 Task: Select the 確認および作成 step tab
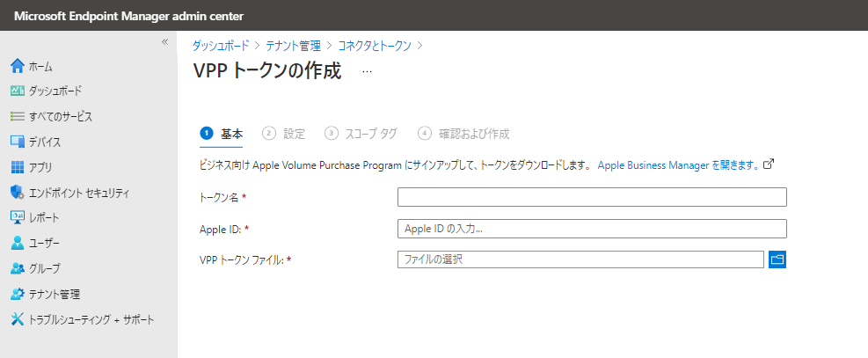(463, 134)
